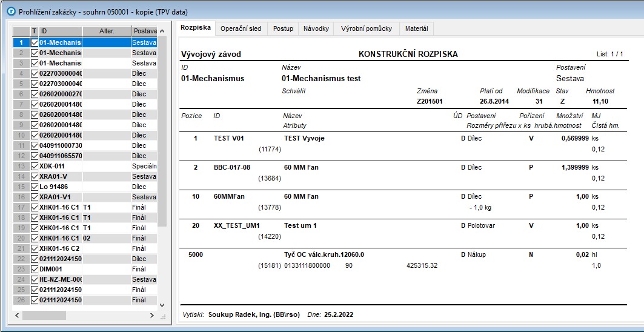Click the KONSTRUKČNÍ ROZPISKA heading
The image size is (644, 332).
(408, 55)
